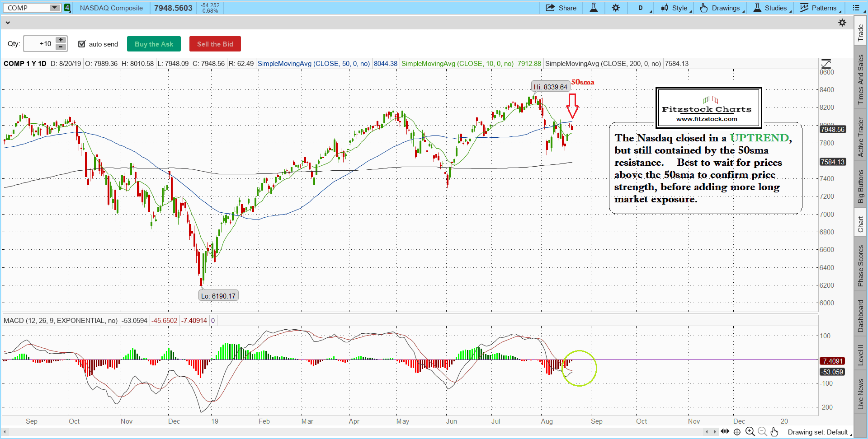This screenshot has height=439, width=868.
Task: Click the flask icon next to Share
Action: click(x=594, y=8)
